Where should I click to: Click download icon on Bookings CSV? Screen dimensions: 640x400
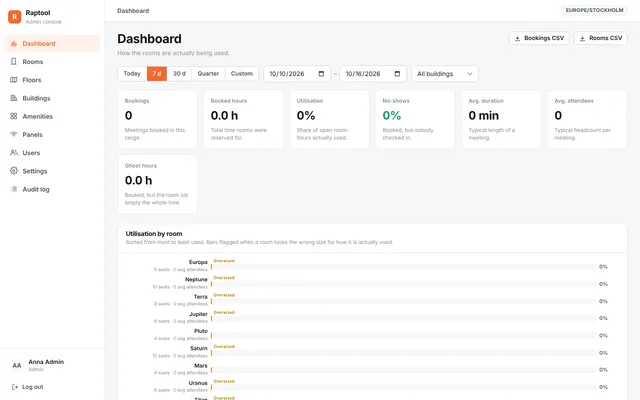517,38
